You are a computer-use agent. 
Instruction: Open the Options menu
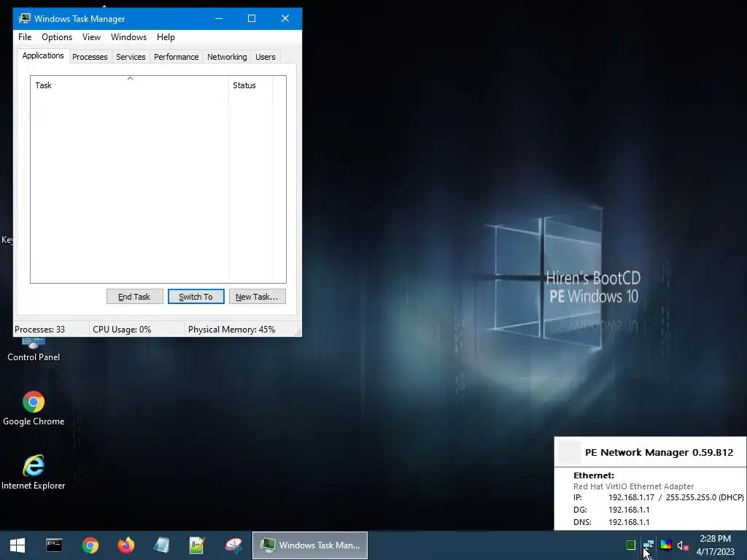click(57, 37)
